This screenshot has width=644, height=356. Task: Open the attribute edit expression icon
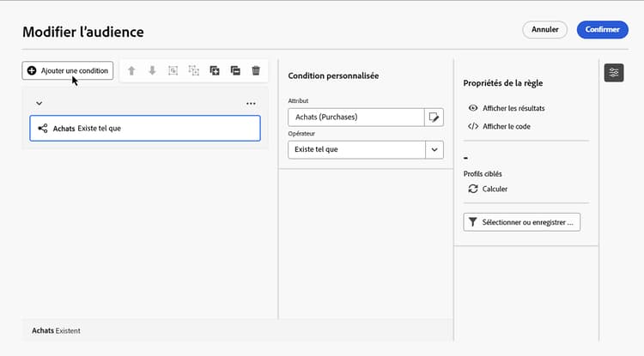[x=434, y=117]
